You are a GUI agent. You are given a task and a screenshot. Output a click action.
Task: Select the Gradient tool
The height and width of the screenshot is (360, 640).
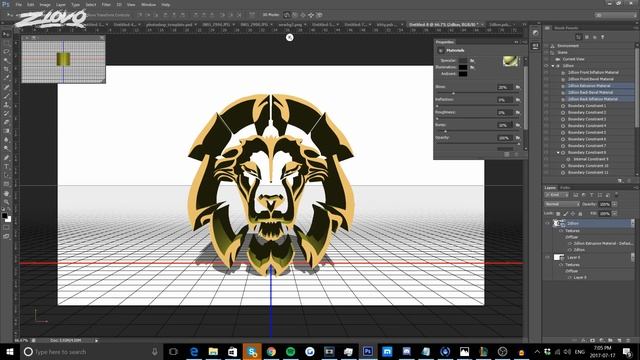7,131
